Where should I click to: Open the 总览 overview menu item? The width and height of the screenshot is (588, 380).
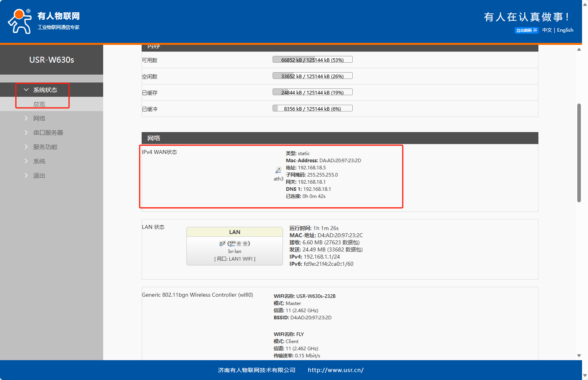click(39, 104)
